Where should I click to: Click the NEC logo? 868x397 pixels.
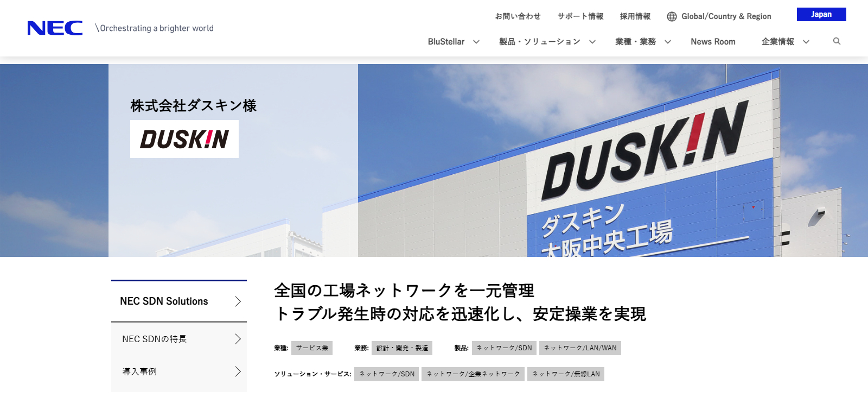click(x=55, y=28)
